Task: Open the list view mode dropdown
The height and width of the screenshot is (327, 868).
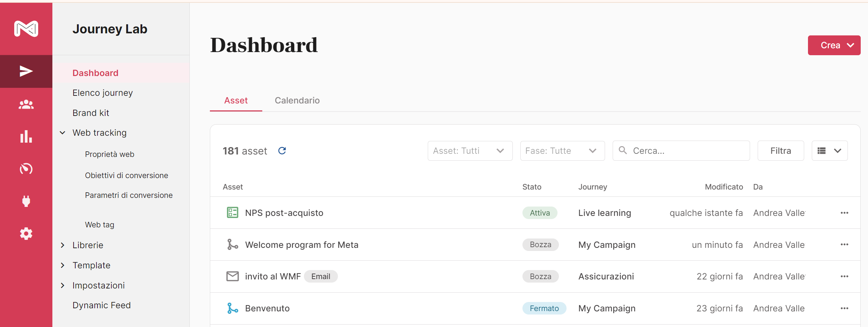Action: tap(829, 151)
